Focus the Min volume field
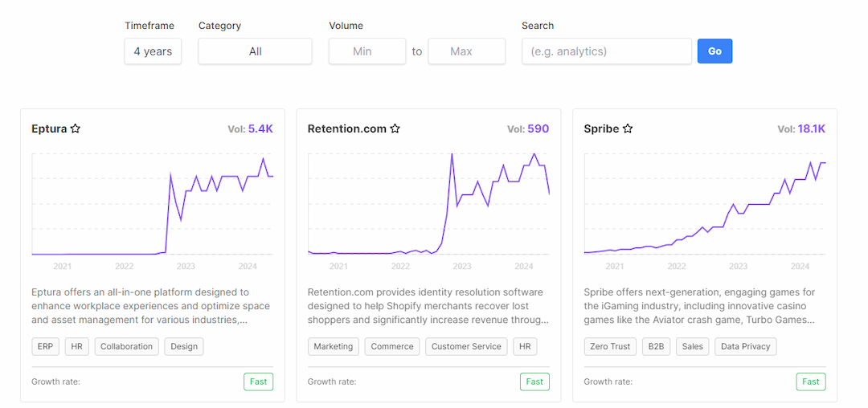 (x=367, y=51)
